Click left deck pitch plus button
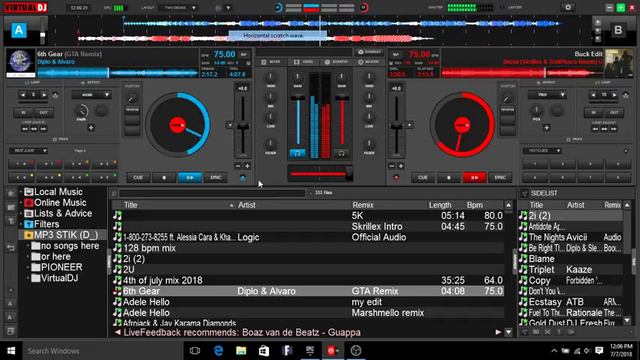 point(247,166)
